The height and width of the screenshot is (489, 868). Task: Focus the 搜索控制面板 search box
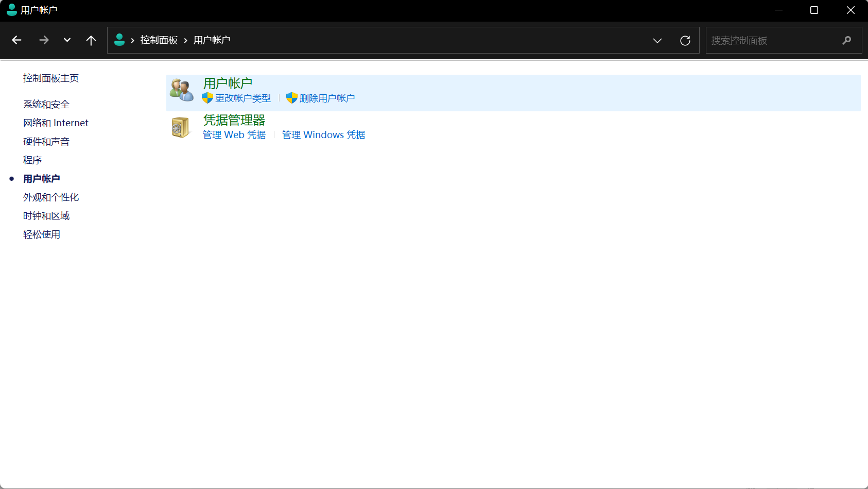(784, 40)
